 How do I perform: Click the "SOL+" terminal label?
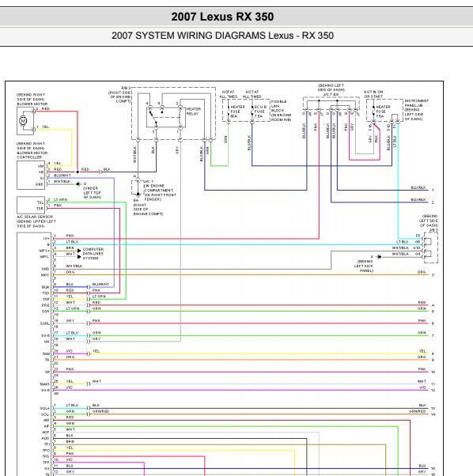[44, 408]
